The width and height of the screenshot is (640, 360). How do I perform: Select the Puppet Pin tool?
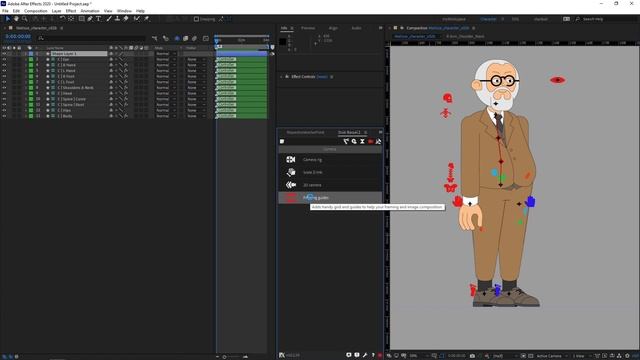coord(147,19)
